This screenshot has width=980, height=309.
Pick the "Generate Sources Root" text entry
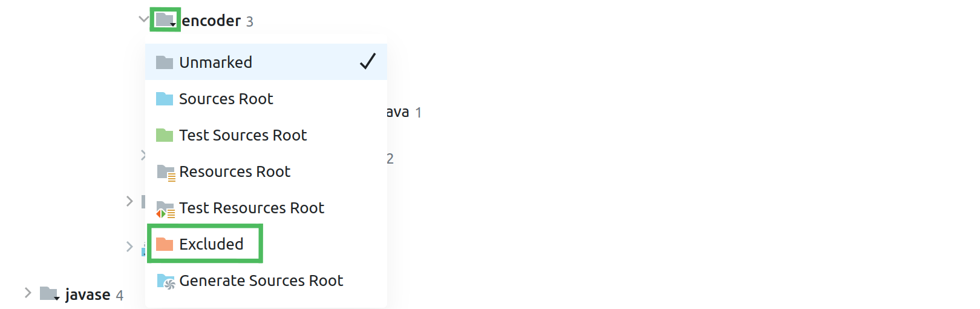(x=261, y=281)
